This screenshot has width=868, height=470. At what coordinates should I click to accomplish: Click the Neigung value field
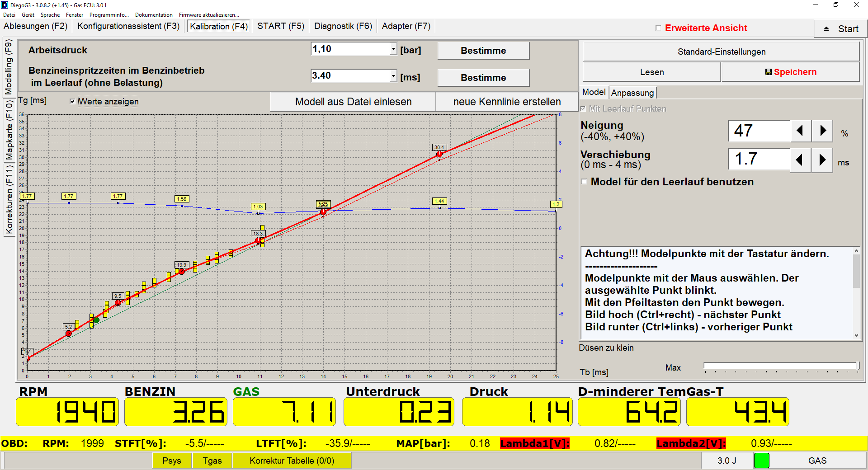759,131
